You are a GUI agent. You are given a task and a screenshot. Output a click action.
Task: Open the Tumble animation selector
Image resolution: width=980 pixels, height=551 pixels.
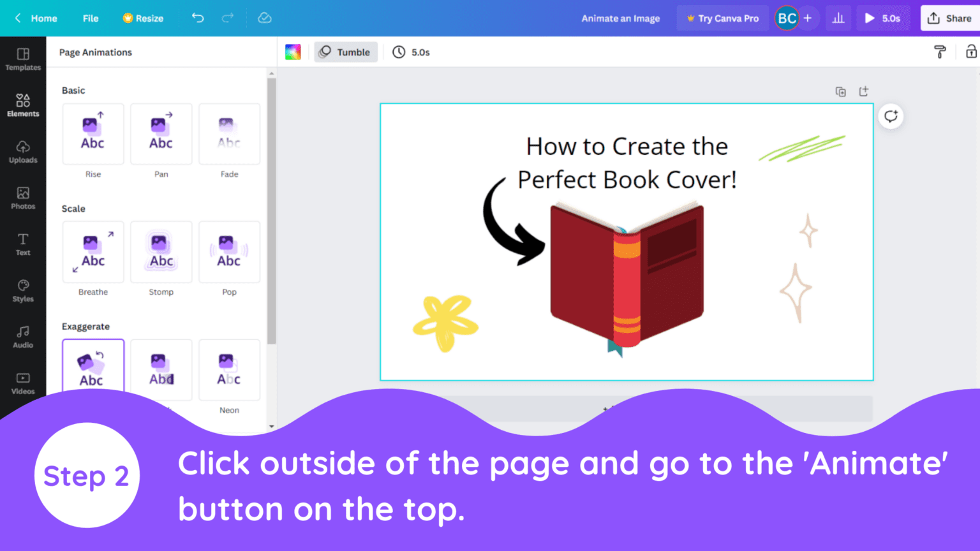(x=346, y=52)
